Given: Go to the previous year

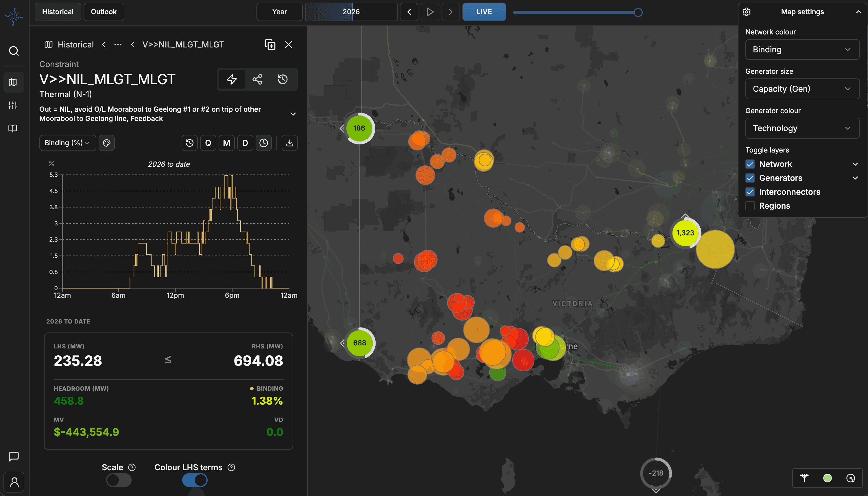Looking at the screenshot, I should click(409, 12).
